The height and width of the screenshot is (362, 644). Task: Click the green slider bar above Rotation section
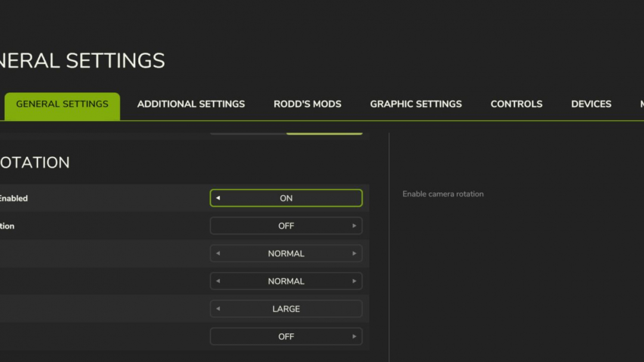click(324, 134)
